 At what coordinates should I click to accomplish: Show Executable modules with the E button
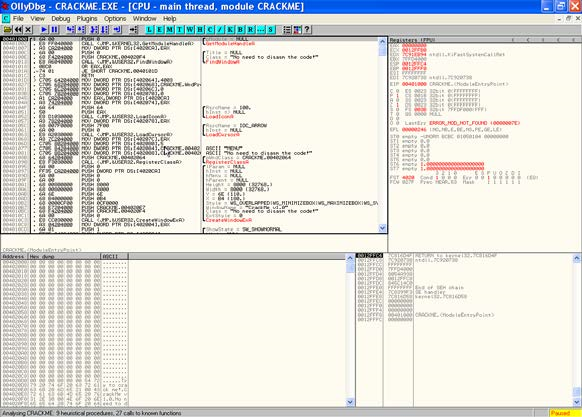pyautogui.click(x=160, y=30)
